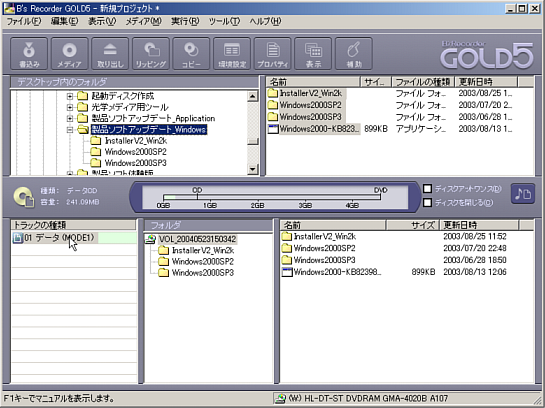Open the ツール(T) menu
This screenshot has height=408, width=545.
[x=224, y=22]
